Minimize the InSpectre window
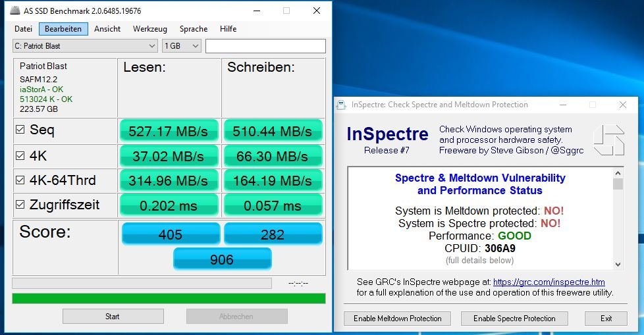Viewport: 644px width, 335px height. (563, 105)
